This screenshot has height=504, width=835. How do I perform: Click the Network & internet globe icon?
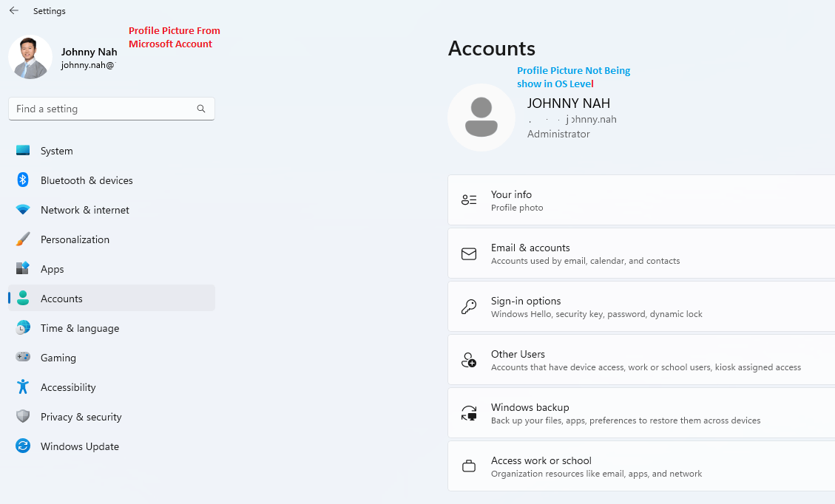[x=22, y=210]
